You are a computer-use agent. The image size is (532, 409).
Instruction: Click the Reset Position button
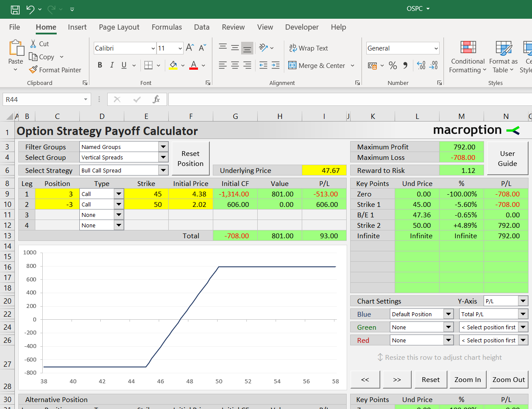click(191, 159)
